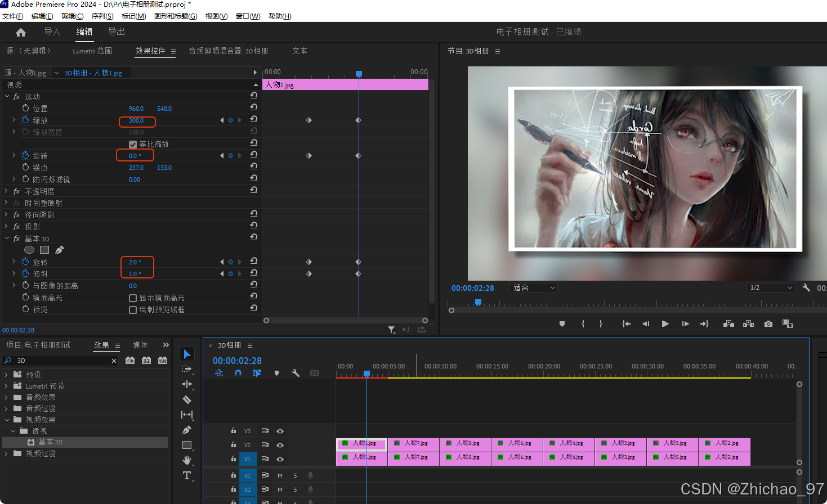The height and width of the screenshot is (504, 827).
Task: Select the Selection tool arrow
Action: (187, 354)
